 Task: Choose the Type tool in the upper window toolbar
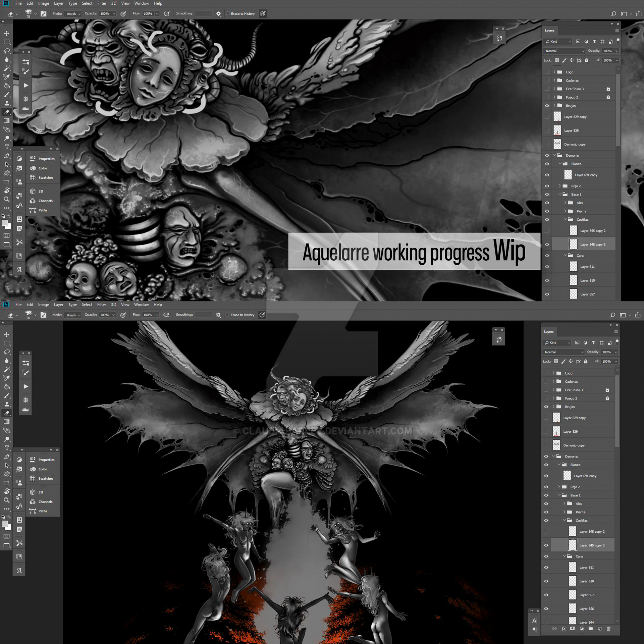pos(7,147)
